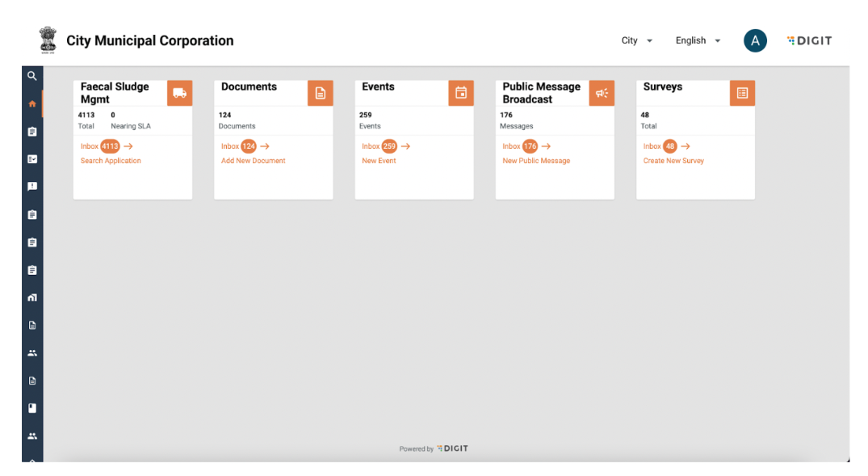This screenshot has height=476, width=868.
Task: Click the Public Message Broadcast megaphone icon
Action: [x=602, y=93]
